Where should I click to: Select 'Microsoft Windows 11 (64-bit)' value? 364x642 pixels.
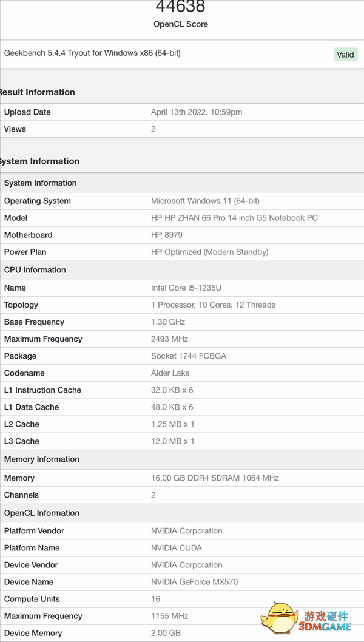pyautogui.click(x=205, y=201)
